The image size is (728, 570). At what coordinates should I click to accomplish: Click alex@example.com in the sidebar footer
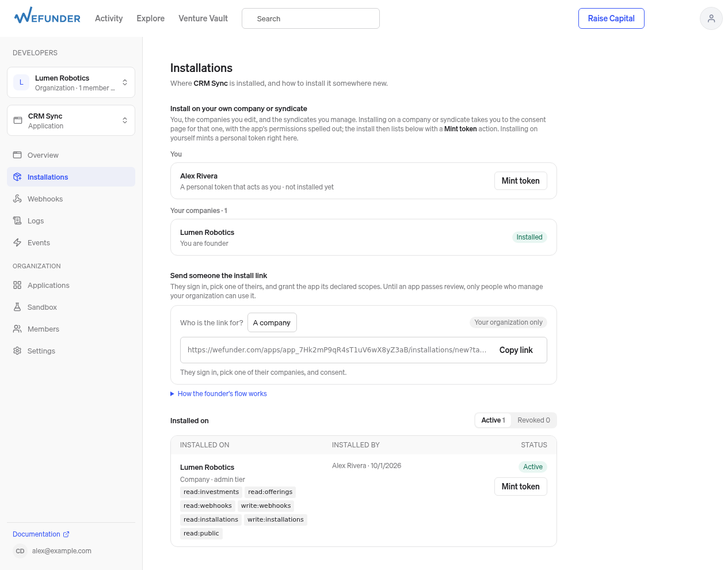(62, 551)
